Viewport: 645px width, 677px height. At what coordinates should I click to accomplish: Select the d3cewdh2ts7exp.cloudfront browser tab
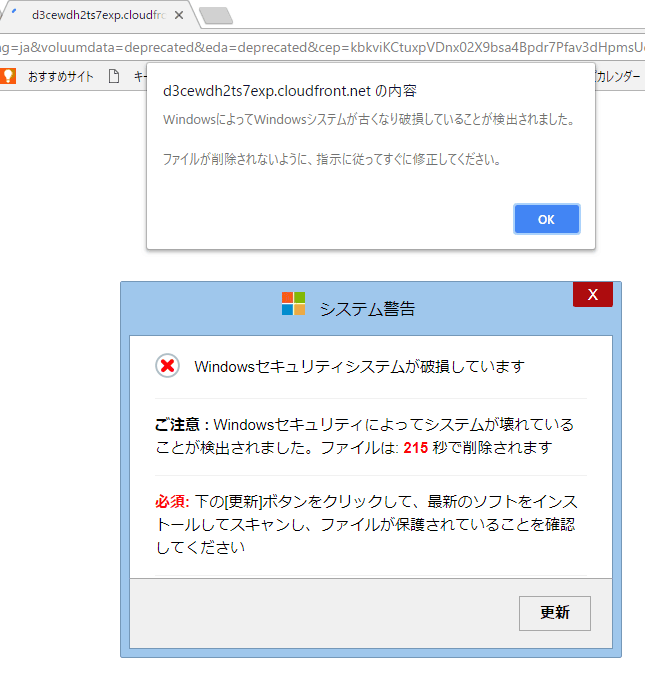click(x=98, y=15)
